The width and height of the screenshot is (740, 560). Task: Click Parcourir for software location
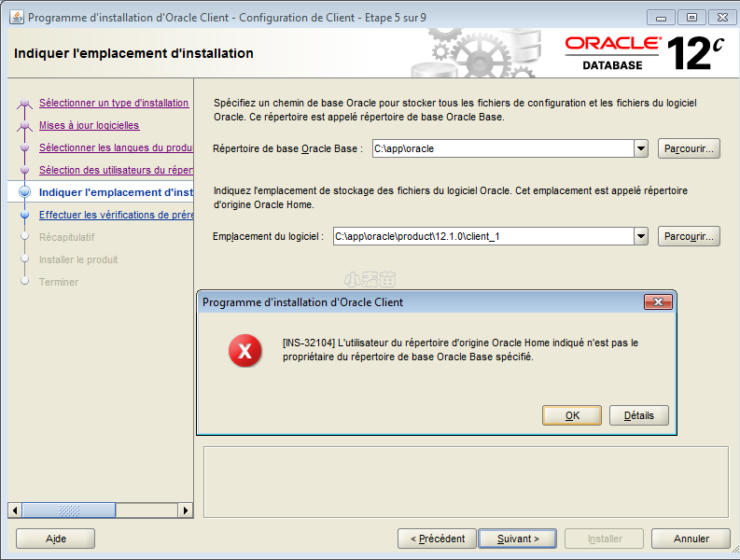[689, 236]
